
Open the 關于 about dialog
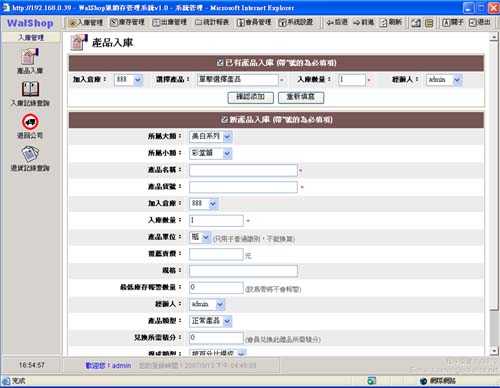tap(453, 22)
